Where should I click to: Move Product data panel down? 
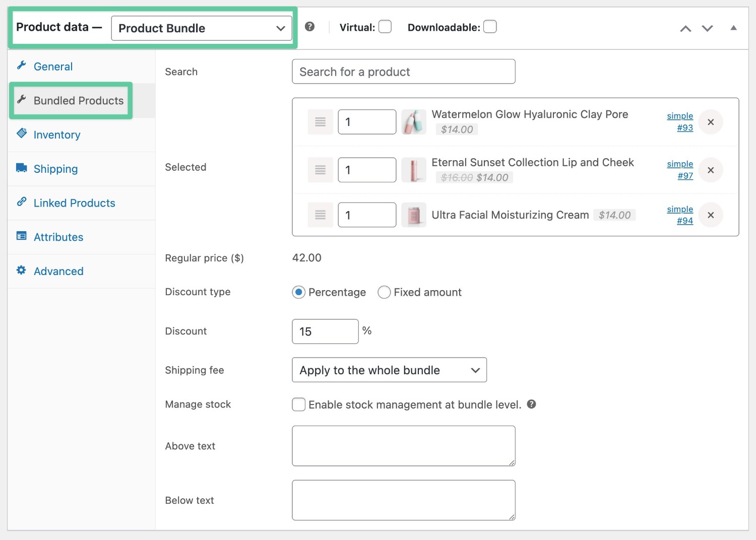tap(708, 29)
